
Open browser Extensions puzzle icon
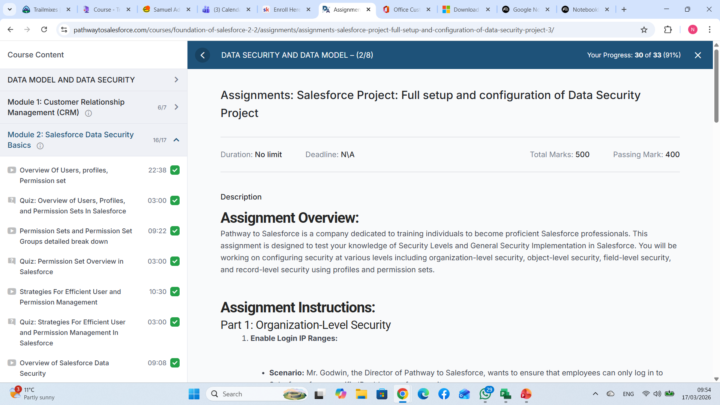(x=668, y=29)
